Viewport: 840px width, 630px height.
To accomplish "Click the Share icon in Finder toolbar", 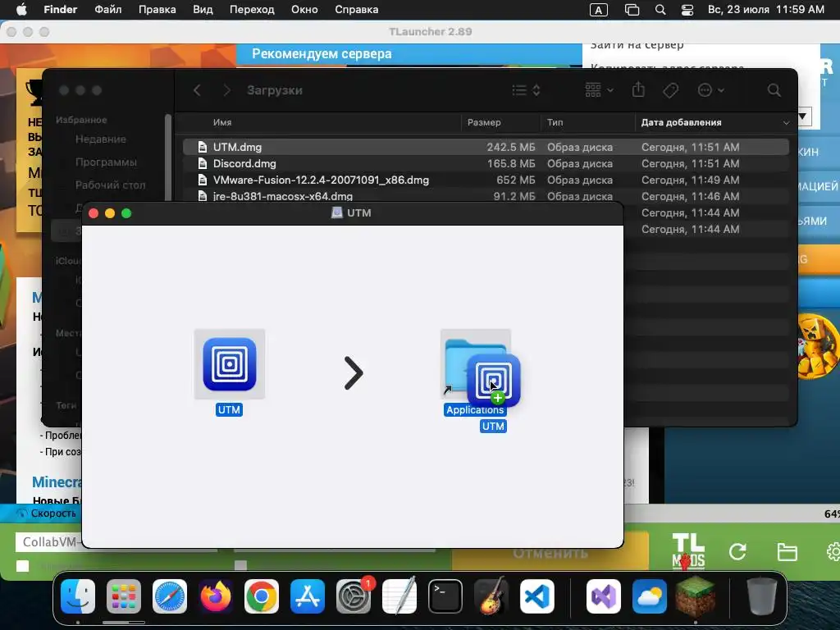I will (x=638, y=90).
